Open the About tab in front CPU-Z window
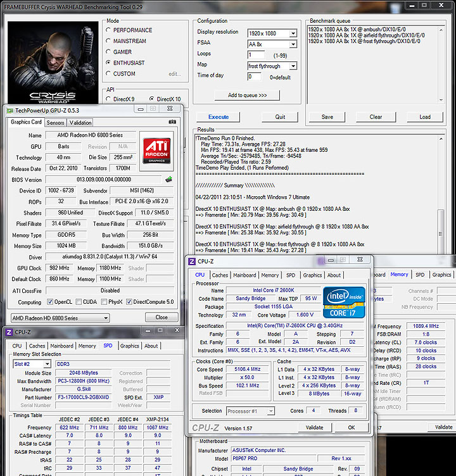 tap(334, 275)
